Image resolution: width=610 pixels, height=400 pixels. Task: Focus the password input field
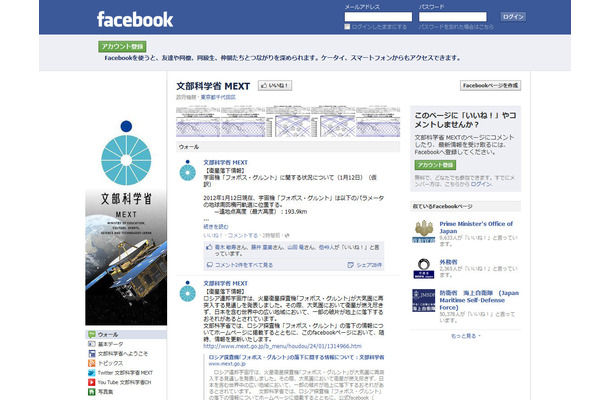[x=452, y=17]
